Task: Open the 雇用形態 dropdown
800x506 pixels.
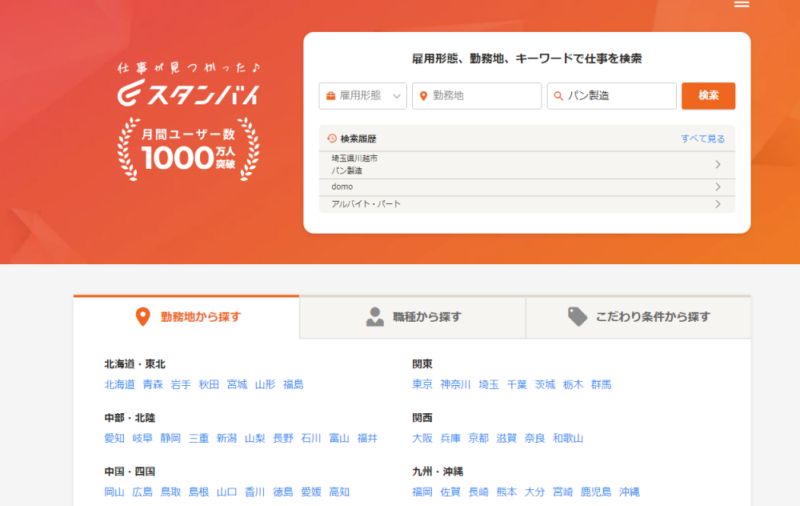Action: coord(363,96)
